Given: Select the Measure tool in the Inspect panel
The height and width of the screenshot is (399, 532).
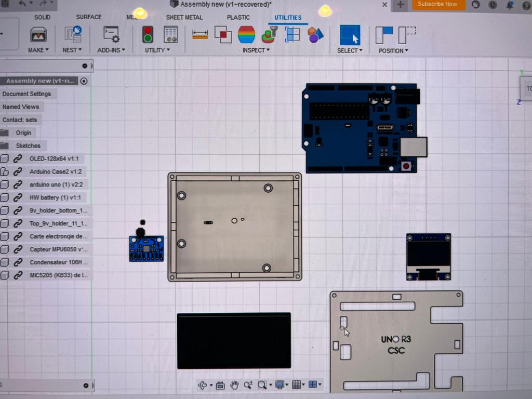Looking at the screenshot, I should (200, 34).
